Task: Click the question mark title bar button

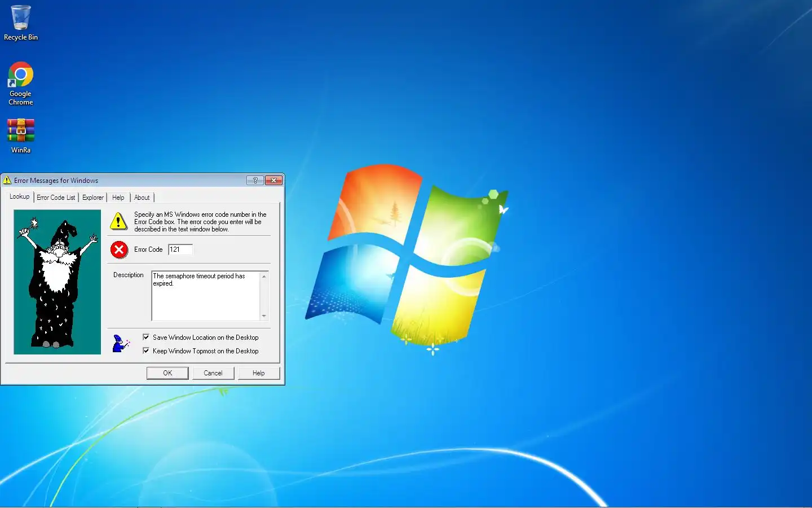Action: coord(255,181)
